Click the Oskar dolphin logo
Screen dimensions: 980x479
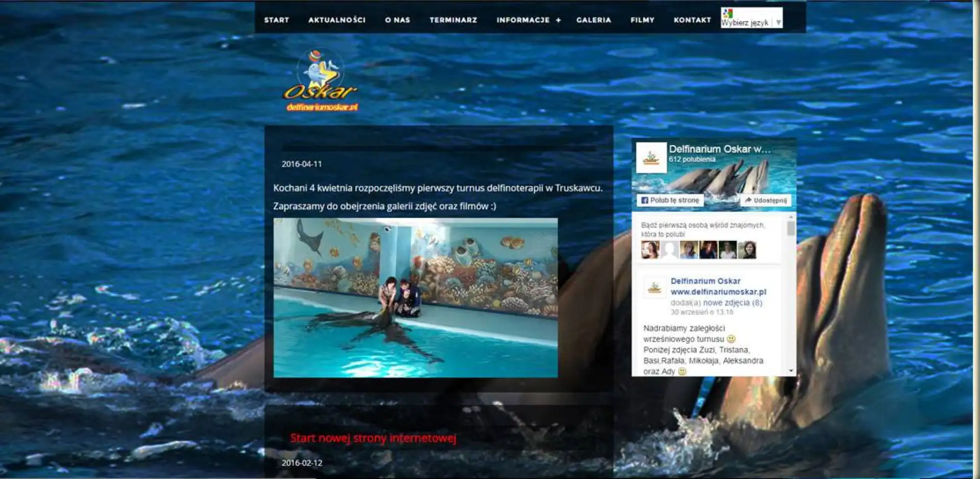click(x=320, y=81)
